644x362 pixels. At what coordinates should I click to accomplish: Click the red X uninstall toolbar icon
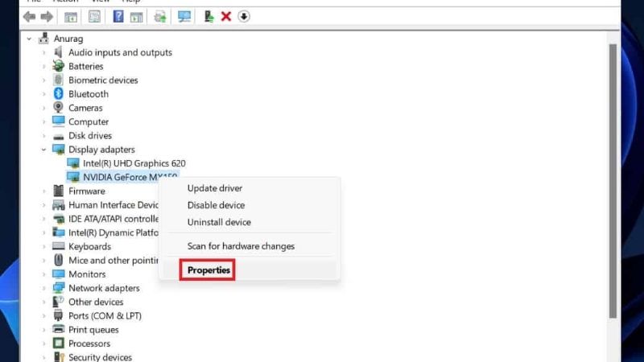click(x=226, y=16)
